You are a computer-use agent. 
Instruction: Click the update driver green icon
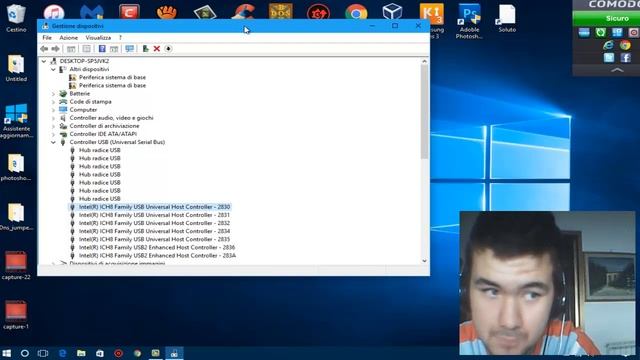pos(145,49)
